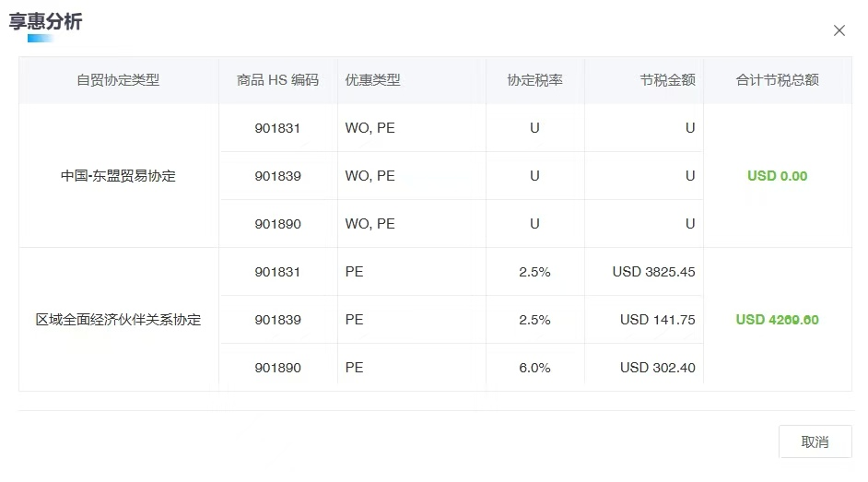Select the 节税金额 column header

(667, 80)
